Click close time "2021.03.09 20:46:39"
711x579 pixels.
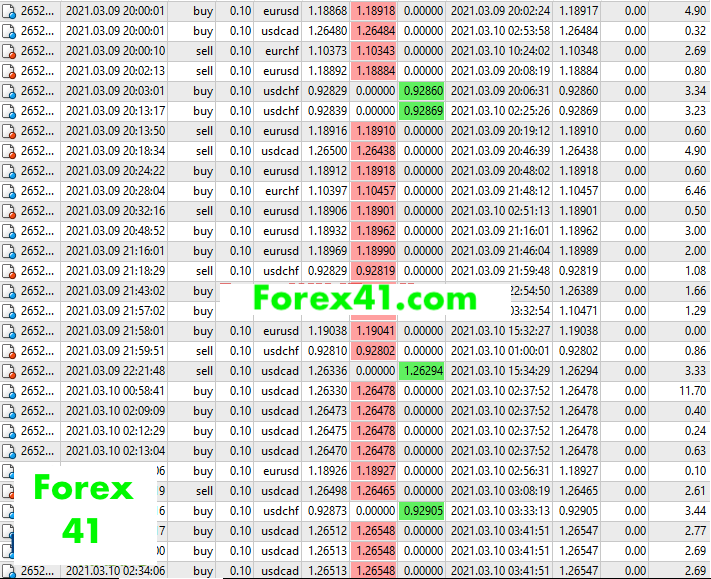tap(500, 151)
